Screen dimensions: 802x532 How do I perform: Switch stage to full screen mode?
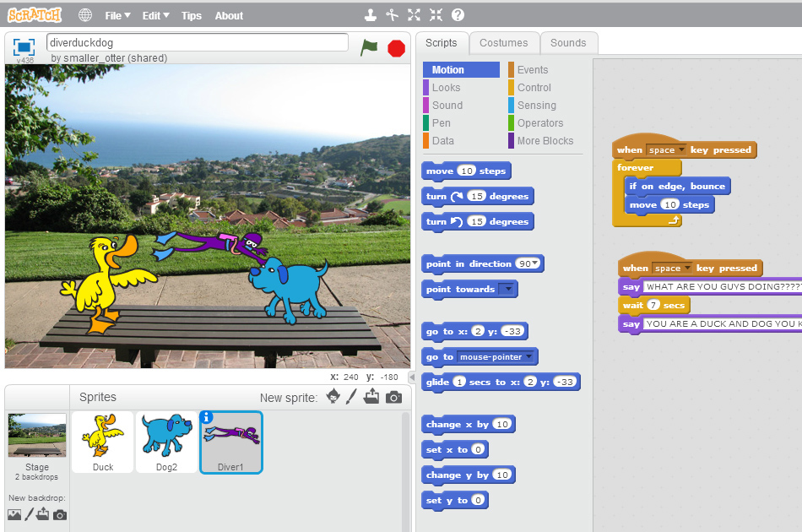pyautogui.click(x=24, y=46)
